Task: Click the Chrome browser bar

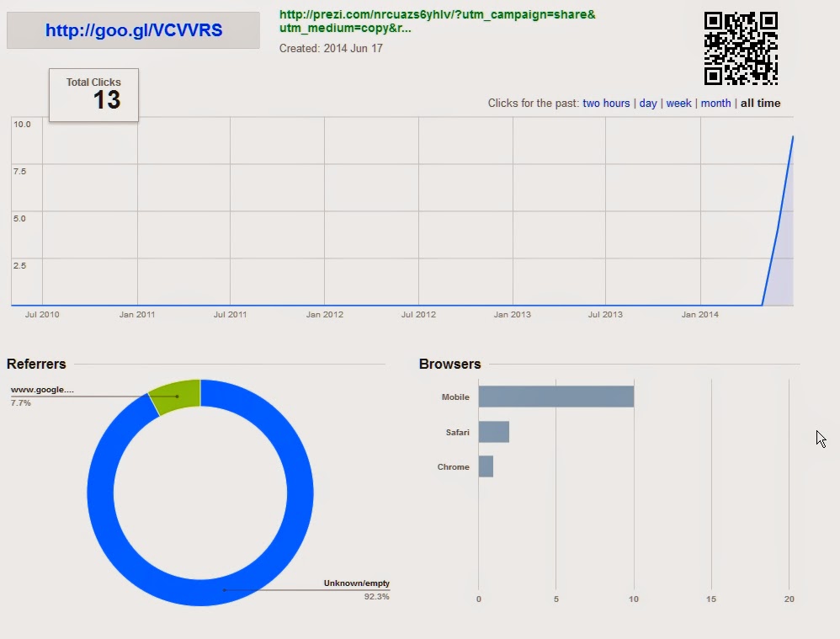Action: pos(486,466)
